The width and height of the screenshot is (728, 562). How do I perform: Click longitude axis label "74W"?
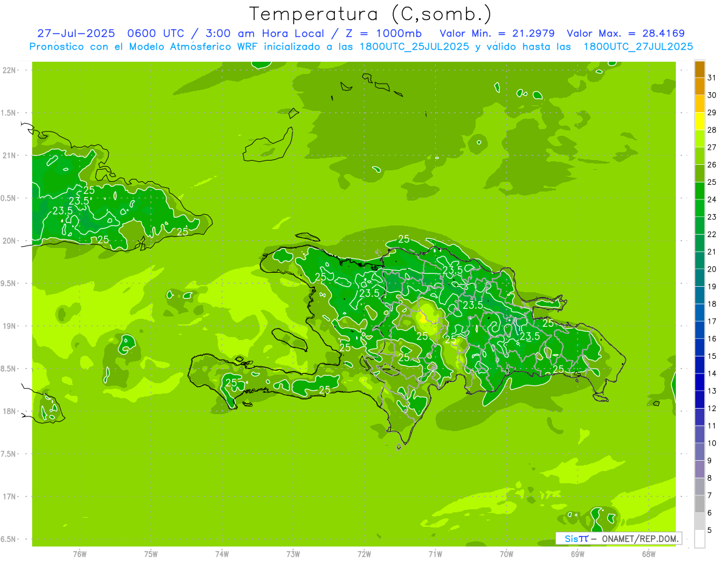pos(222,554)
